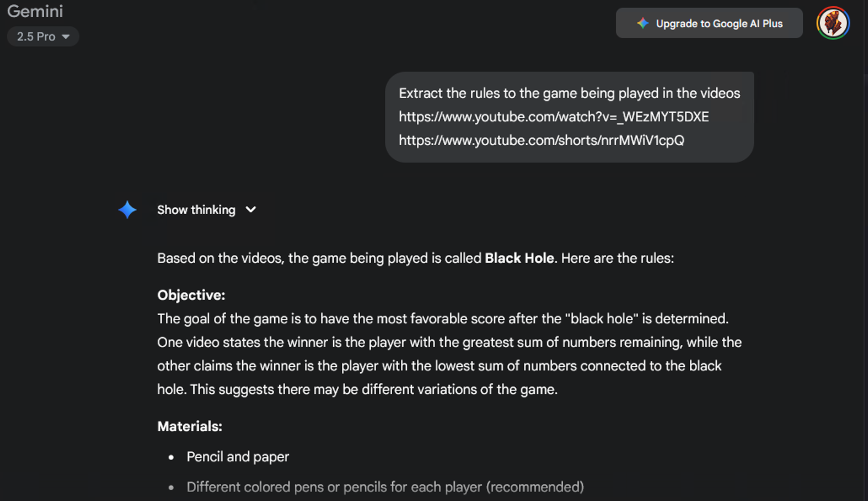Click the Gemini sparkle icon beside the response
Viewport: 868px width, 501px height.
click(127, 210)
